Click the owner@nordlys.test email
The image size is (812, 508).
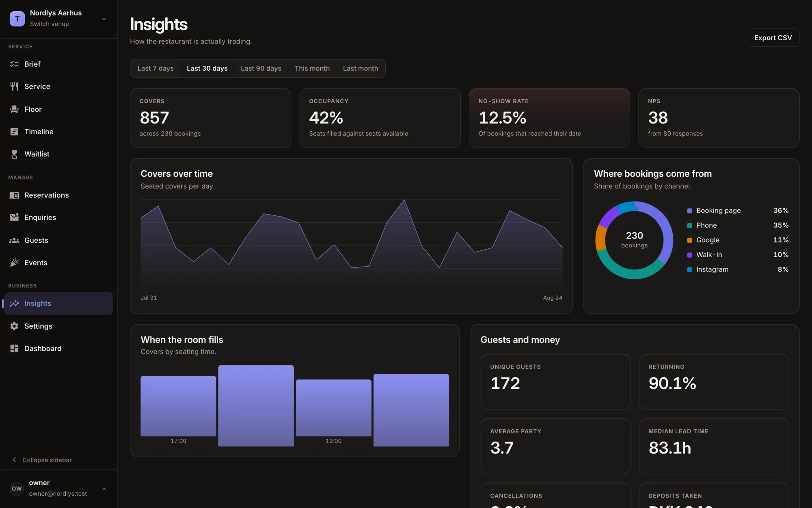(x=58, y=493)
